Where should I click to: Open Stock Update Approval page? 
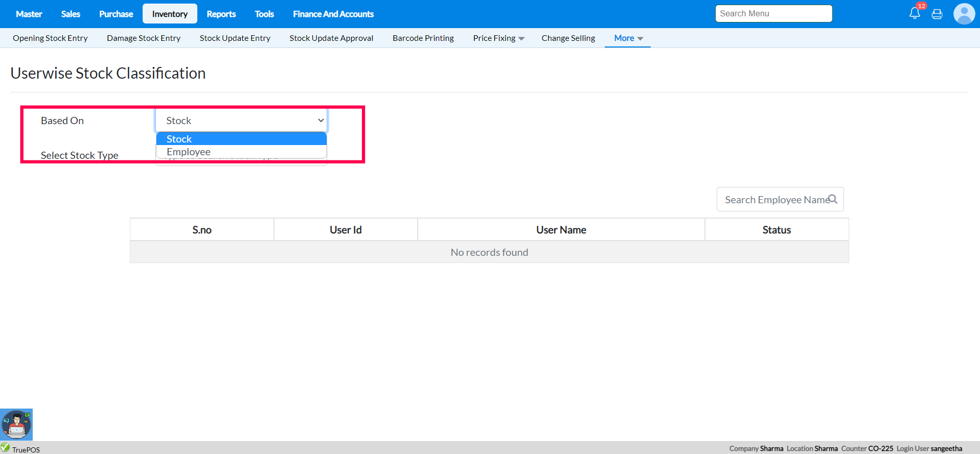point(331,38)
